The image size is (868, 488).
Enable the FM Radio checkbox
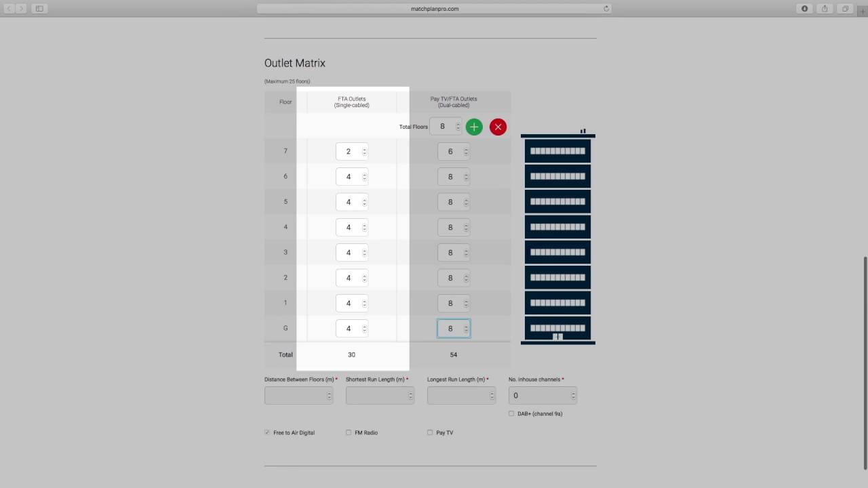(349, 432)
